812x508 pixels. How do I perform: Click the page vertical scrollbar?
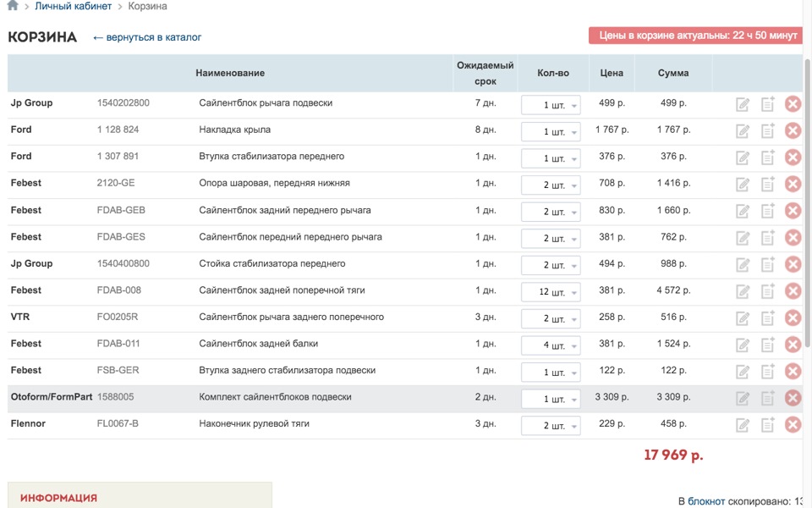(807, 202)
